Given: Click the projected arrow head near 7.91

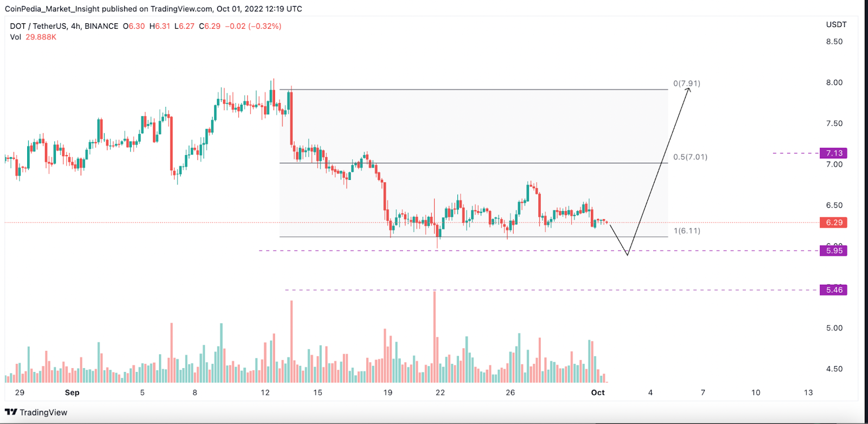Looking at the screenshot, I should (x=688, y=89).
